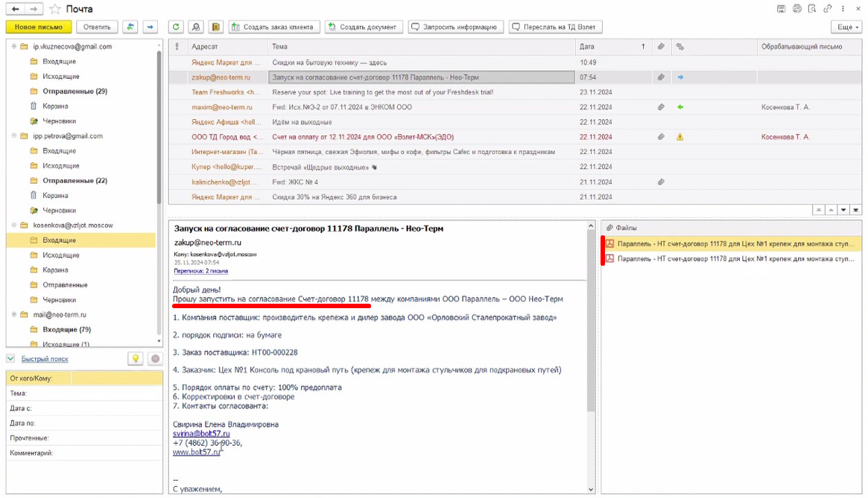
Task: Click the printer icon in the title bar
Action: (x=796, y=9)
